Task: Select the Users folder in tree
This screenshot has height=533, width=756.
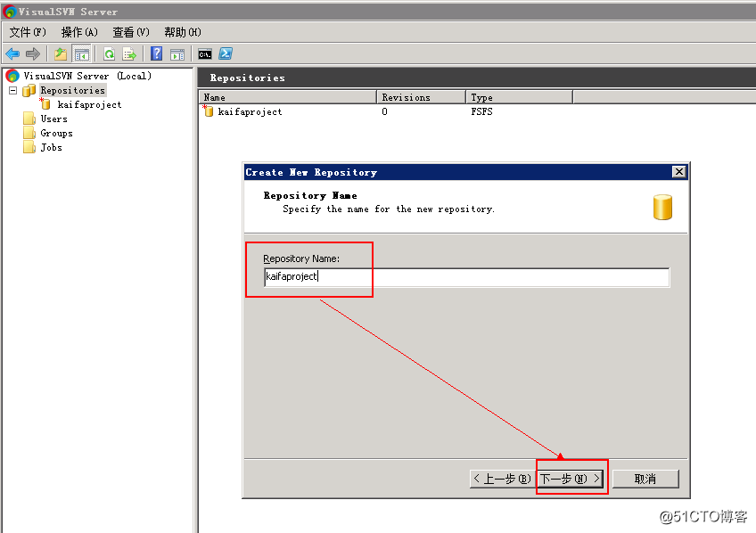Action: (54, 119)
